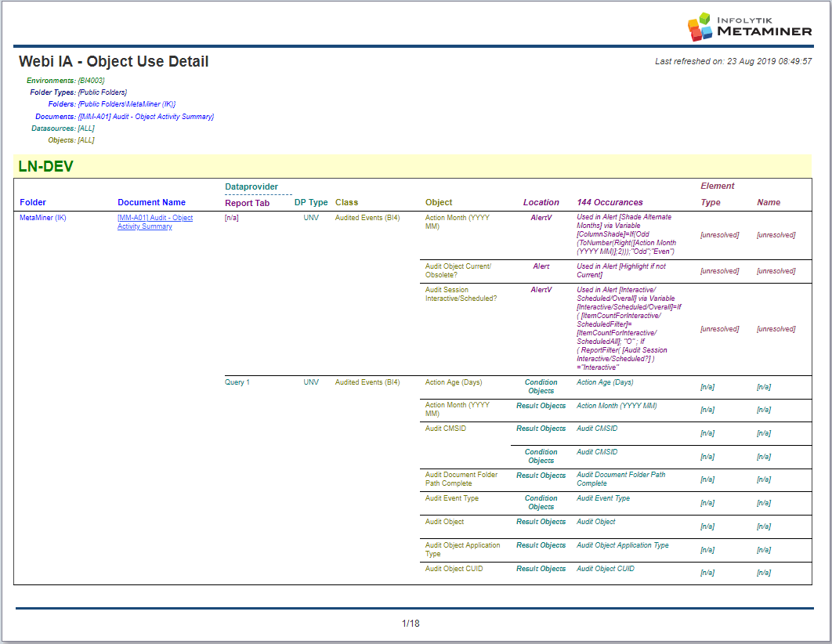832x644 pixels.
Task: Click the Name [unresolved] cell in the Alert row
Action: pyautogui.click(x=776, y=271)
